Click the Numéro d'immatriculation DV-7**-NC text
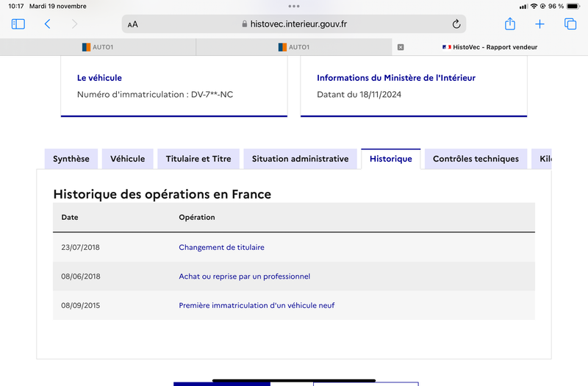The width and height of the screenshot is (588, 386). [155, 95]
